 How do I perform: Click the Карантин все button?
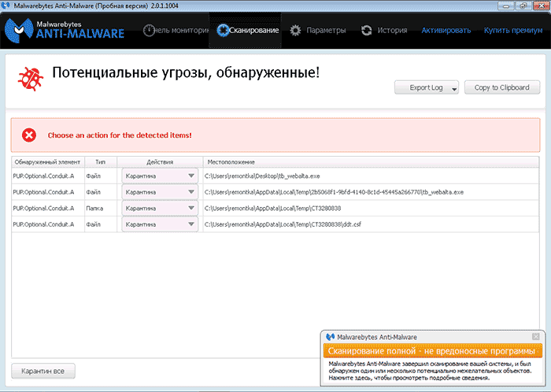43,372
